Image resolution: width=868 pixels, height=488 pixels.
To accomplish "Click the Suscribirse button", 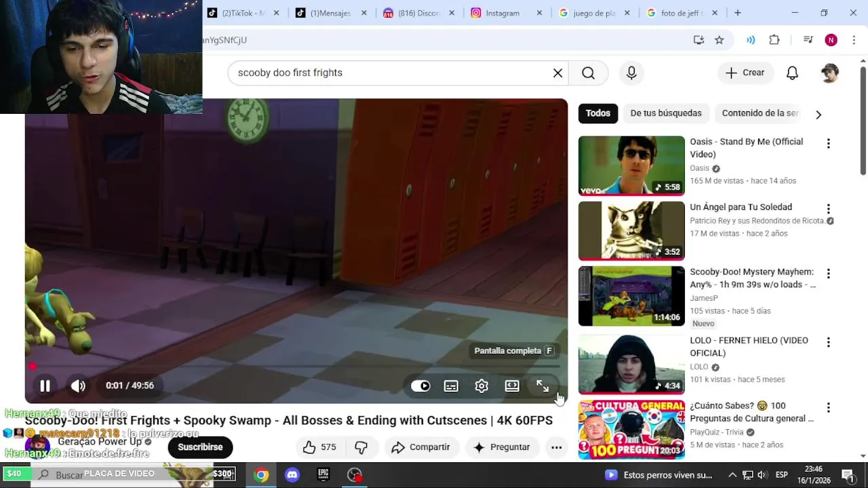I will click(x=200, y=447).
